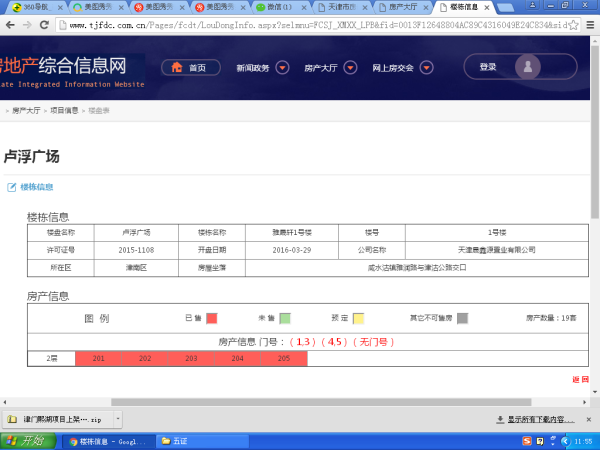
Task: Click the red 已售 legend swatch
Action: click(212, 318)
